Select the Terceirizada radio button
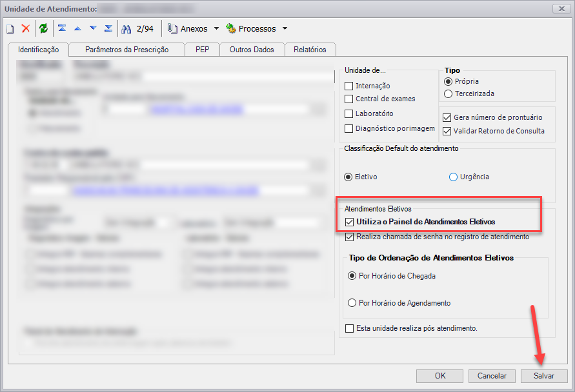575x392 pixels. [x=448, y=93]
